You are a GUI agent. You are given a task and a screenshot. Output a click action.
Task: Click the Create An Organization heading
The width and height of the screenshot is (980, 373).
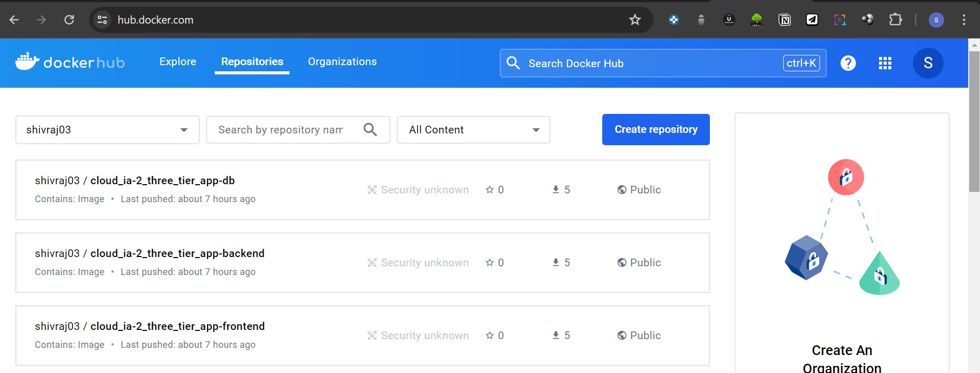click(x=842, y=359)
